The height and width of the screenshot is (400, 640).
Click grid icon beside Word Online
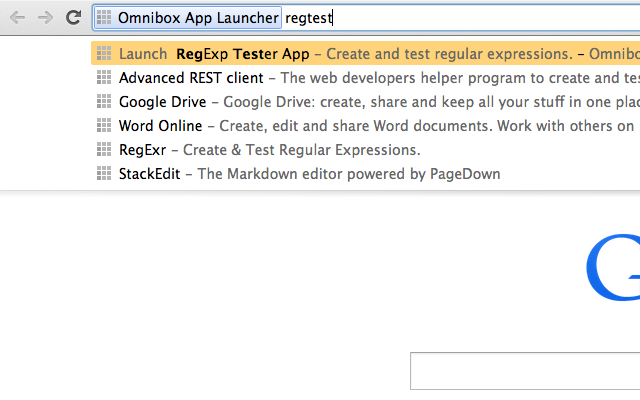104,125
